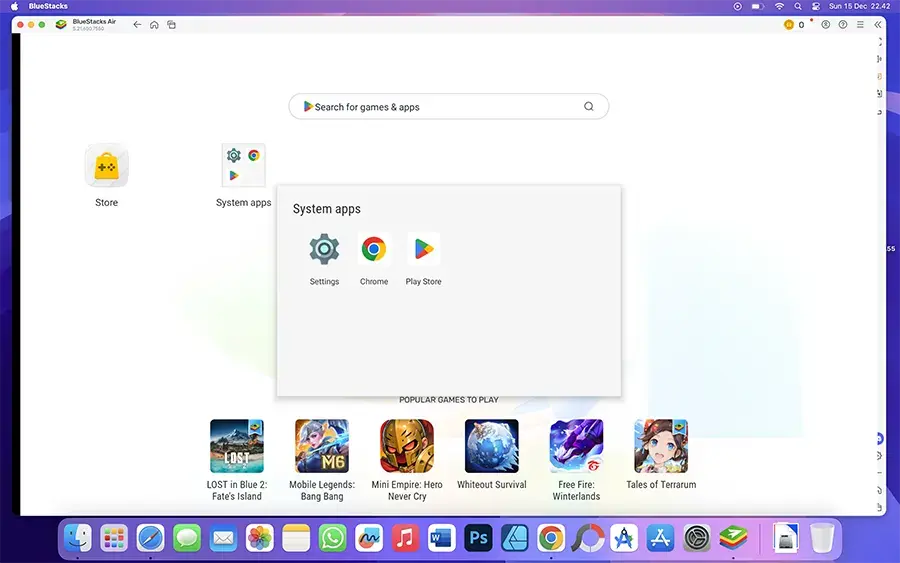The image size is (900, 563).
Task: Open Photos from the Dock
Action: click(x=259, y=538)
